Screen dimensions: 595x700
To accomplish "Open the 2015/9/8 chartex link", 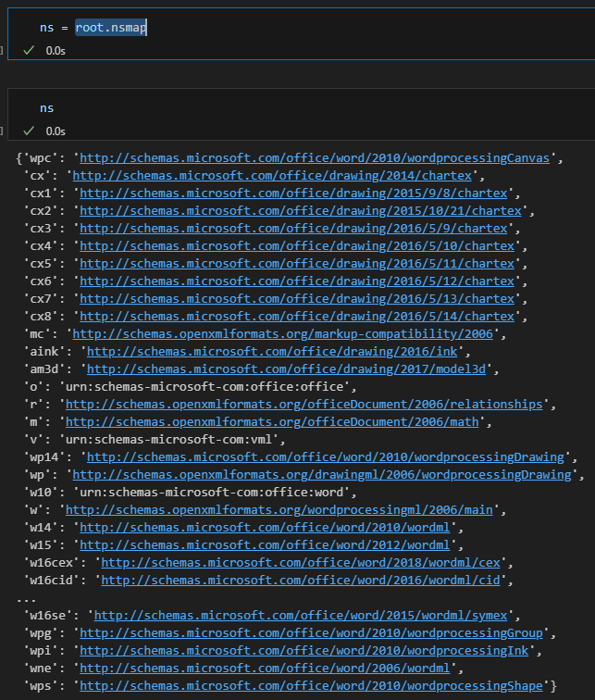I will click(x=293, y=194).
